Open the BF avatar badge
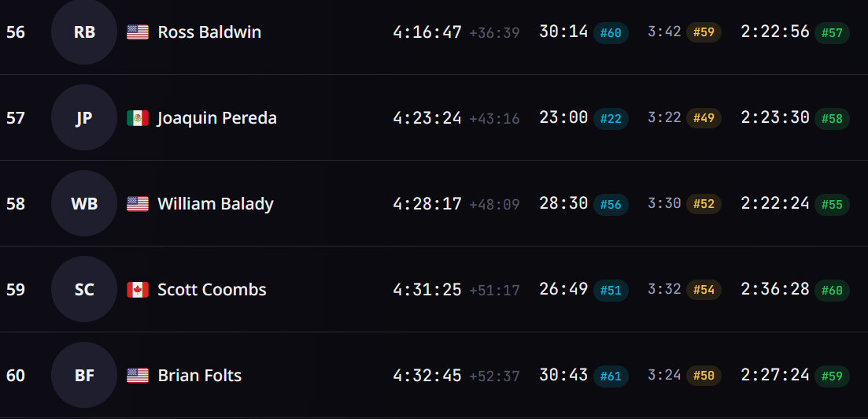 [x=84, y=376]
